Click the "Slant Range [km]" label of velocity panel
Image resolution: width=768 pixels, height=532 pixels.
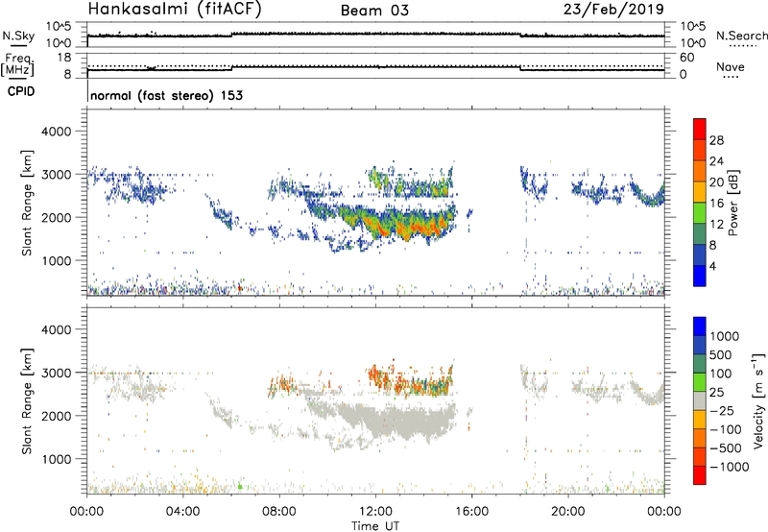tap(27, 401)
